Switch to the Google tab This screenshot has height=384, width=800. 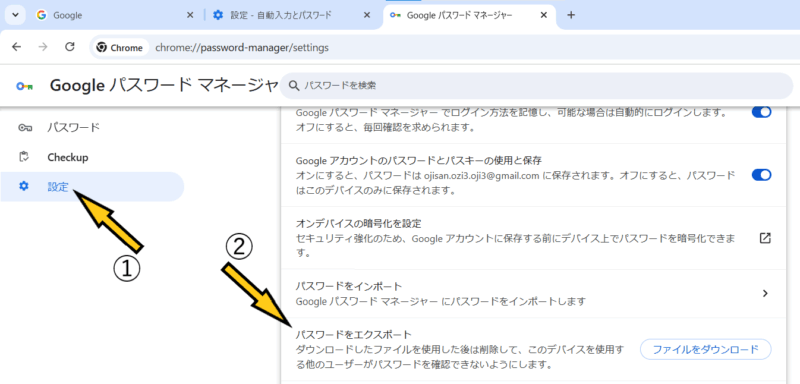[x=115, y=15]
